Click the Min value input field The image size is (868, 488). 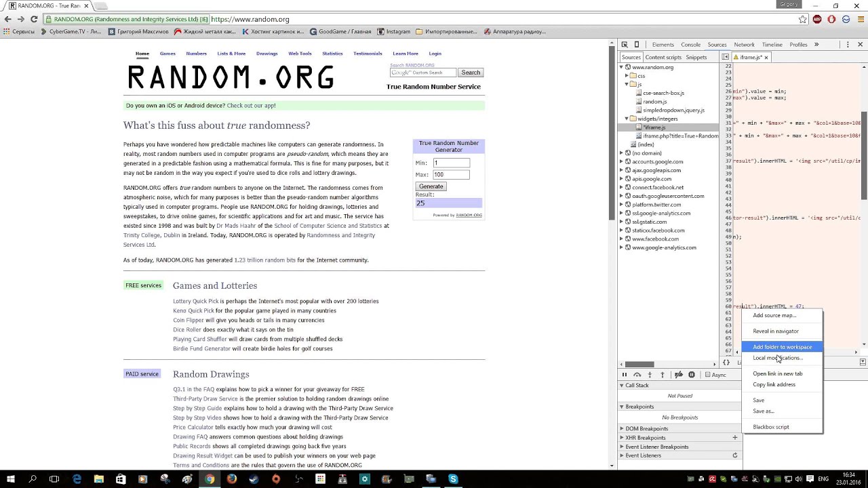pyautogui.click(x=451, y=163)
